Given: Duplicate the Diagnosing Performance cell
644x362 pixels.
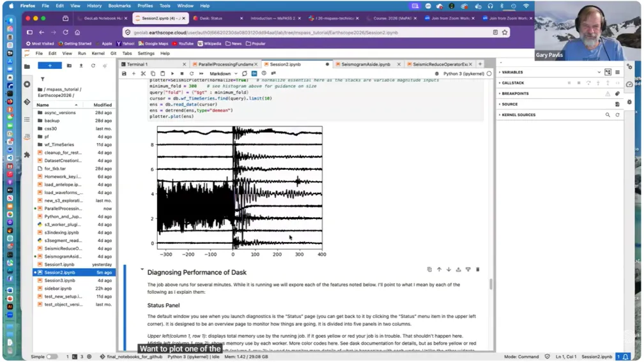Looking at the screenshot, I should (x=429, y=269).
